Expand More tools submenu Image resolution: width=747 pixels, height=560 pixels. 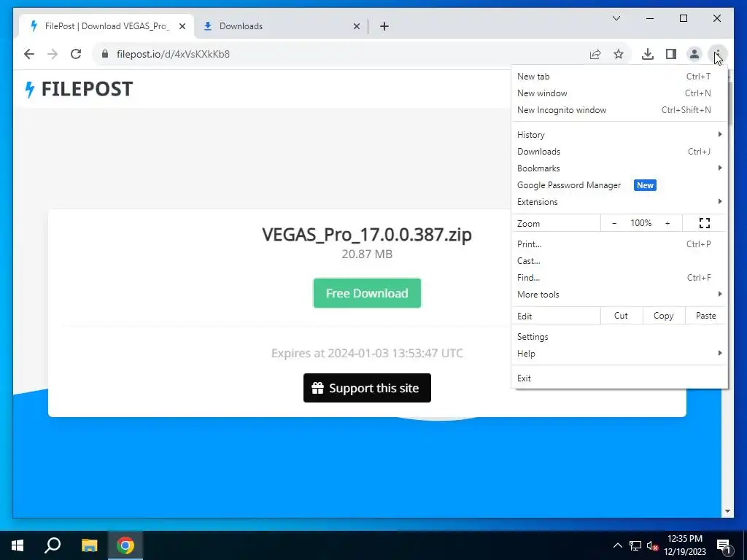click(x=619, y=295)
